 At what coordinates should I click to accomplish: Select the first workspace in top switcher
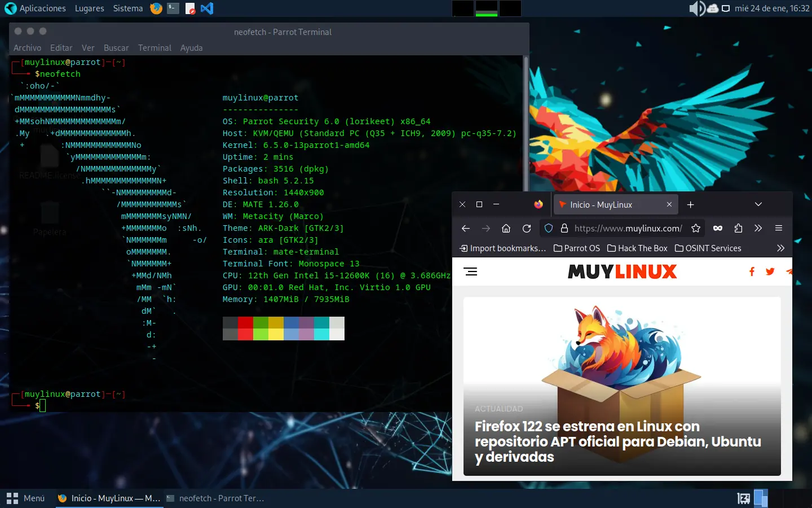(463, 8)
